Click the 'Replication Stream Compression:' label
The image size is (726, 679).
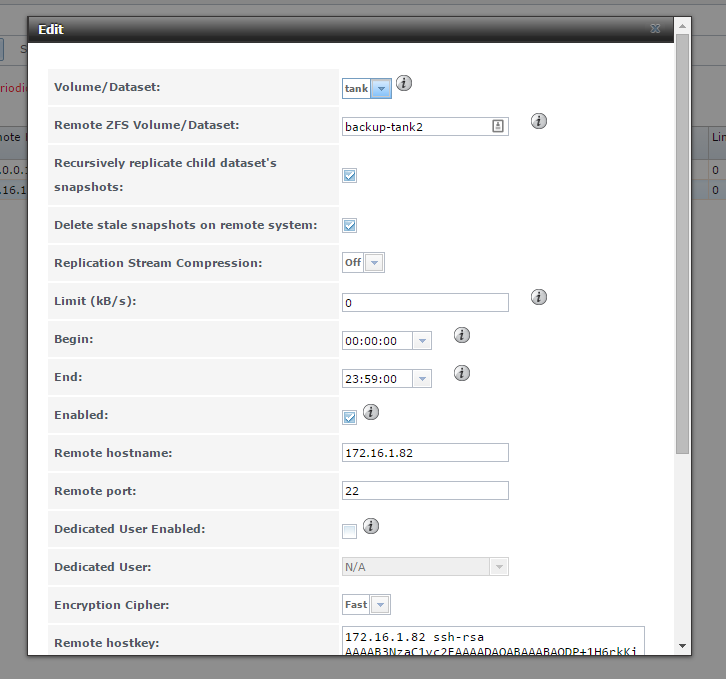pos(158,263)
